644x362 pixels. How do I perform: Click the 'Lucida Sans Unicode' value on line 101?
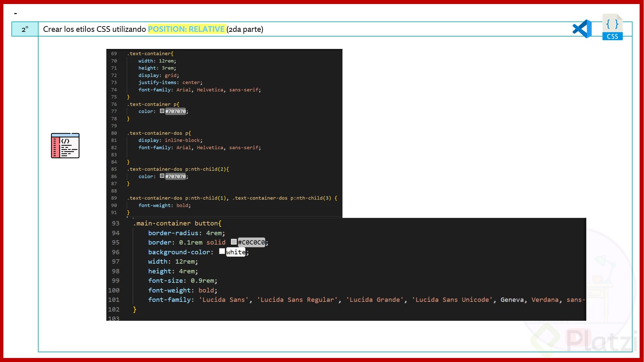point(452,300)
